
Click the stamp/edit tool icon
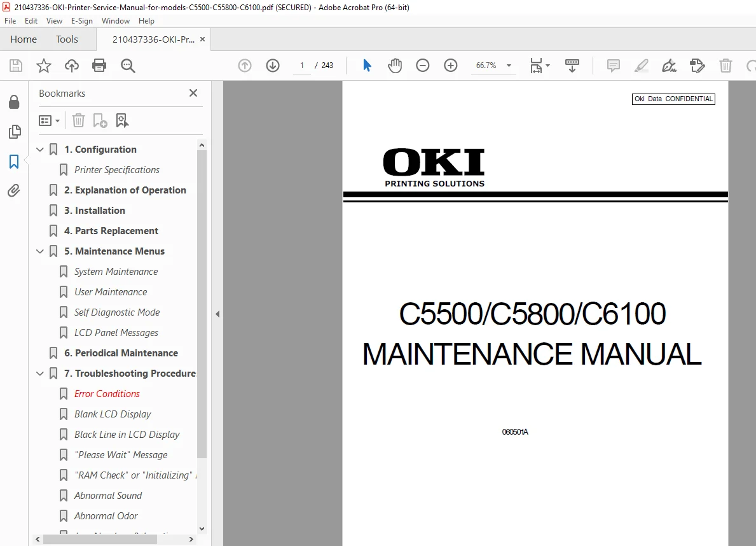(x=697, y=65)
